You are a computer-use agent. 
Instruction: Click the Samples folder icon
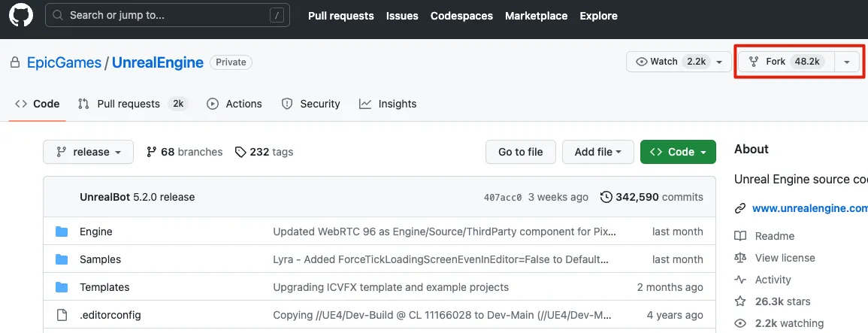pos(62,259)
